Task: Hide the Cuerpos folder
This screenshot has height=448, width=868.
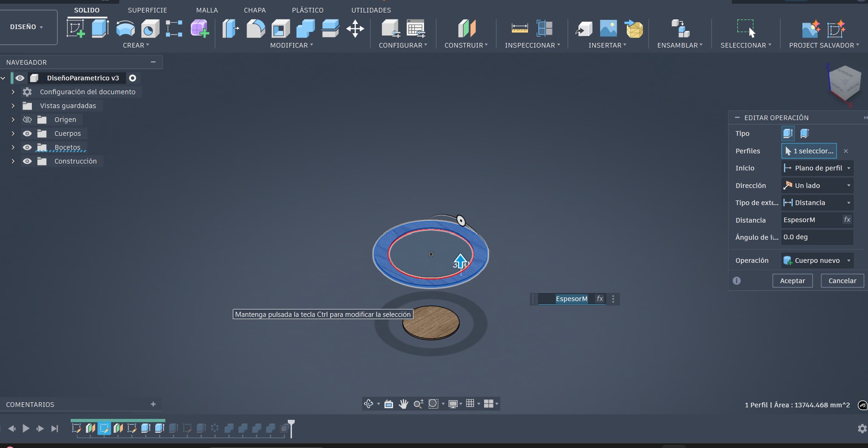Action: pyautogui.click(x=27, y=133)
